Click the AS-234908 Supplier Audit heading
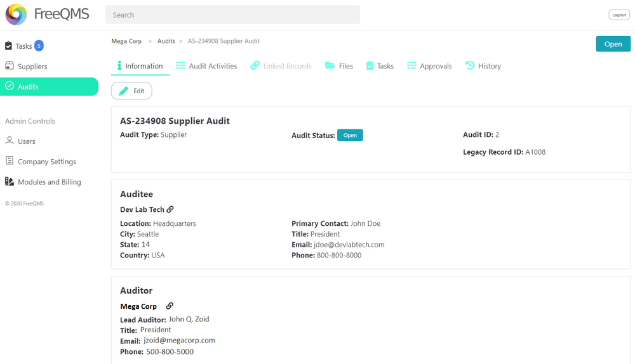 click(x=175, y=121)
